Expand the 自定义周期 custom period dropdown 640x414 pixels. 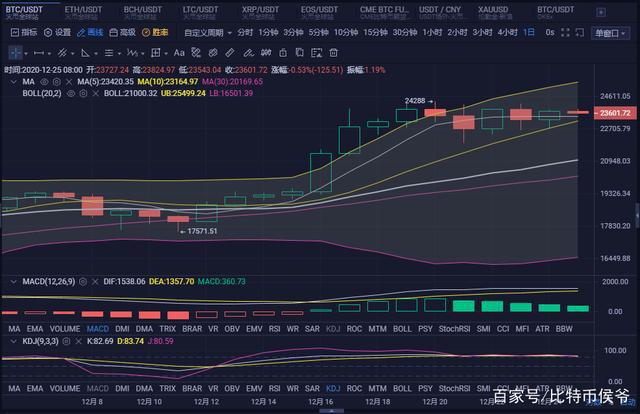click(207, 32)
